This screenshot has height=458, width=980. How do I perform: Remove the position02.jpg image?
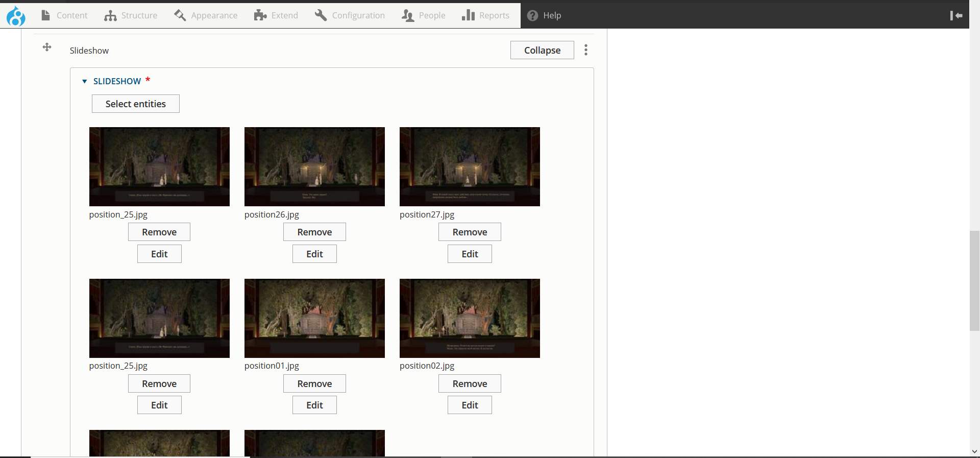coord(470,383)
